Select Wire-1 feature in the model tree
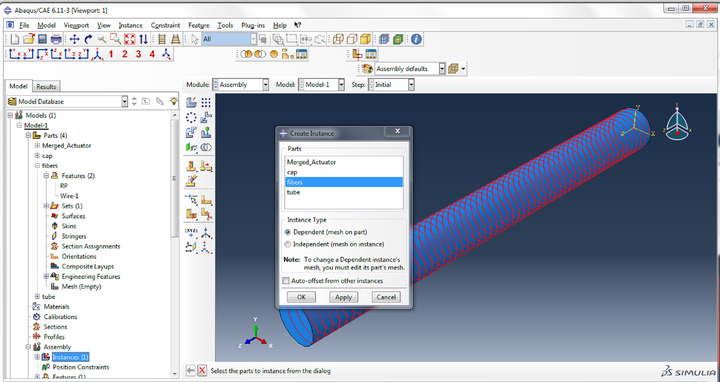This screenshot has width=720, height=382. click(69, 196)
